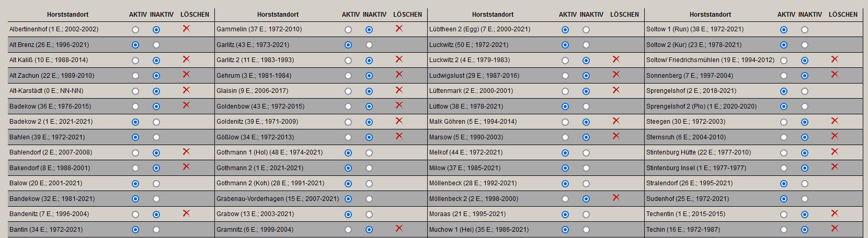868x238 pixels.
Task: Remove Gammelin using its red delete icon
Action: pos(399,28)
